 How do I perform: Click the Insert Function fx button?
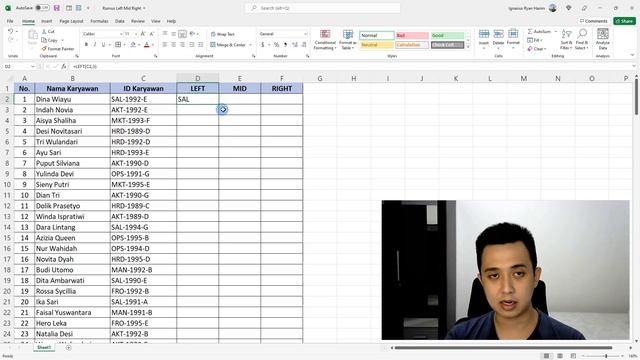pos(64,66)
